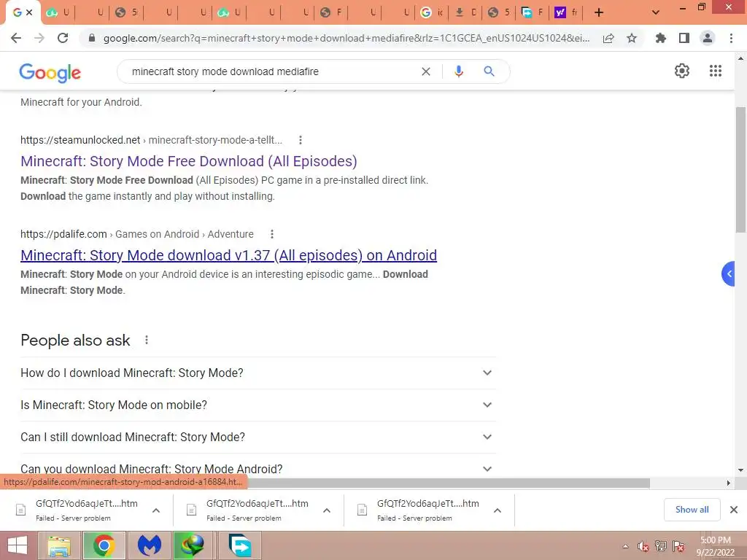Viewport: 747px width, 560px height.
Task: Open Chrome's three-dot menu
Action: point(731,38)
